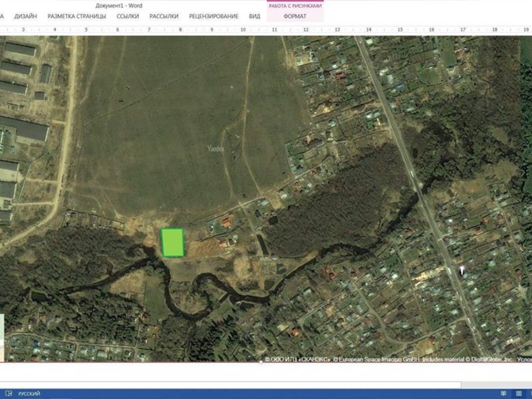Open the ФОРМАТ picture tools tab
Viewport: 532px width, 399px height.
click(295, 16)
